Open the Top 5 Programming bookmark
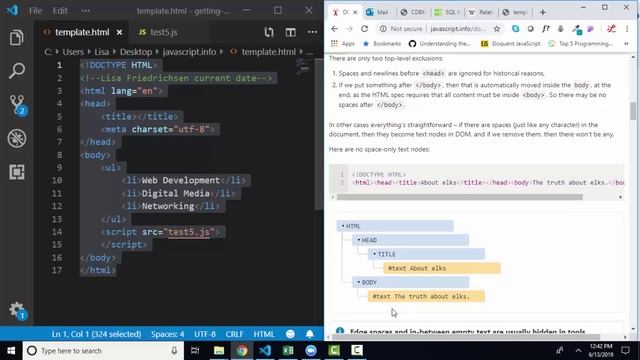The height and width of the screenshot is (360, 640). 580,43
